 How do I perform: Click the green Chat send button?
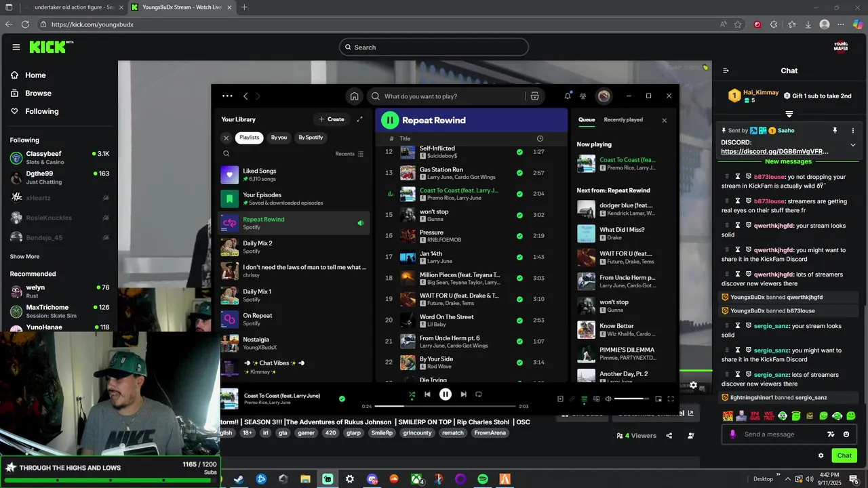coord(844,455)
